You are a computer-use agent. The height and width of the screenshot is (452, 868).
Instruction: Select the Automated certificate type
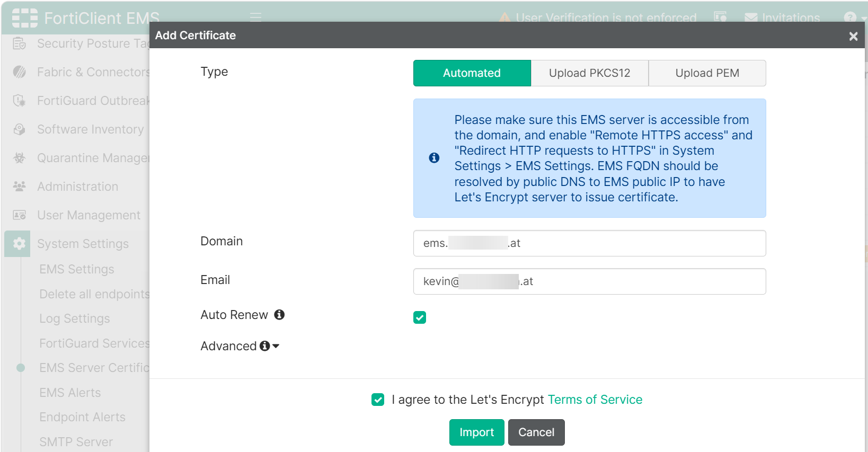point(472,73)
